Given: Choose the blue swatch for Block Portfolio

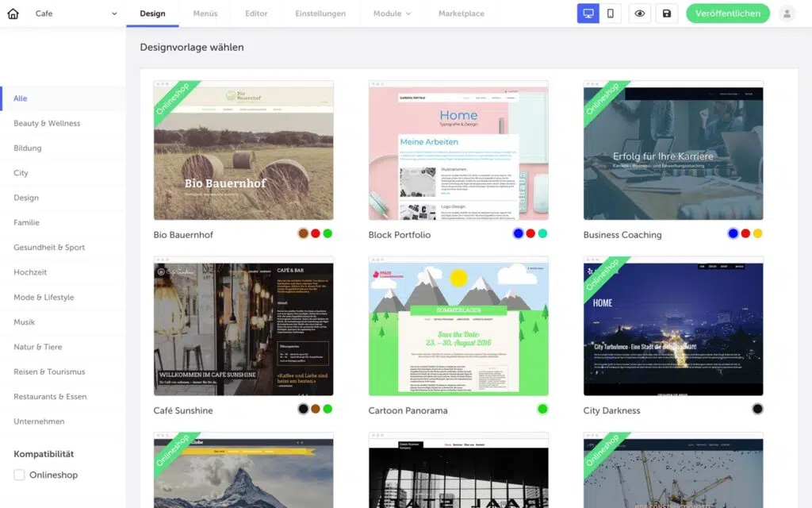Looking at the screenshot, I should click(518, 233).
